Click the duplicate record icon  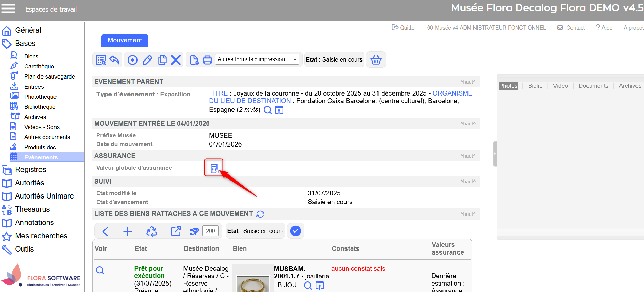162,60
